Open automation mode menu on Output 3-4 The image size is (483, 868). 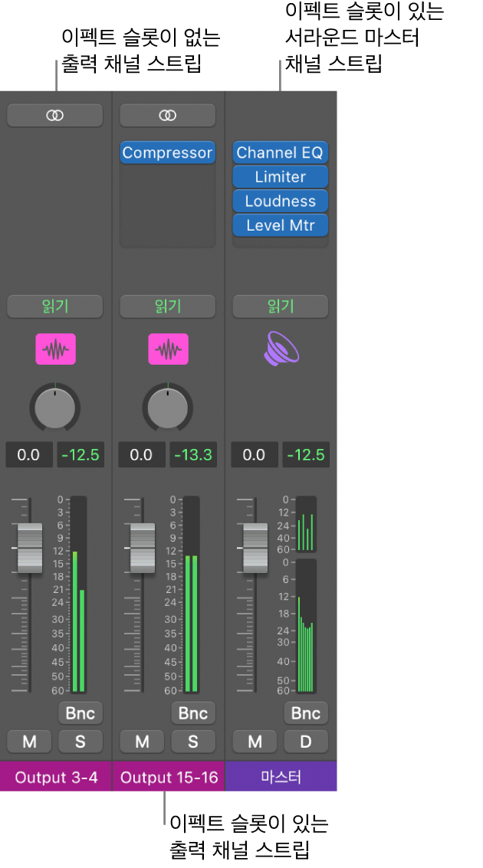pos(55,306)
